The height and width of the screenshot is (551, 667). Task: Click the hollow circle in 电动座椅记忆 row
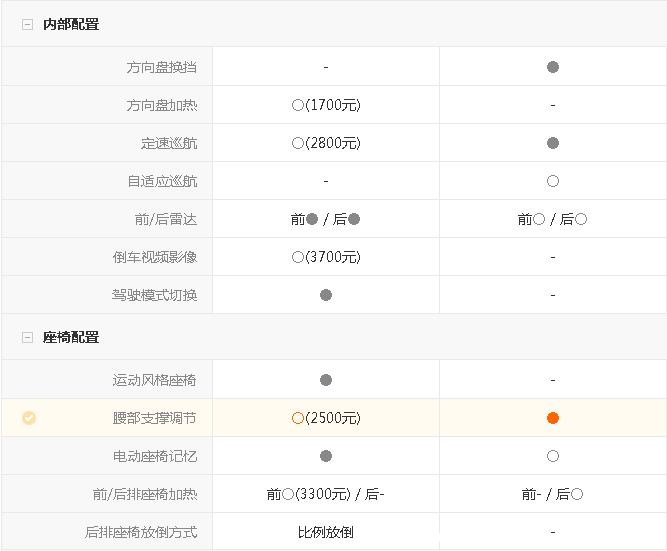click(x=553, y=456)
